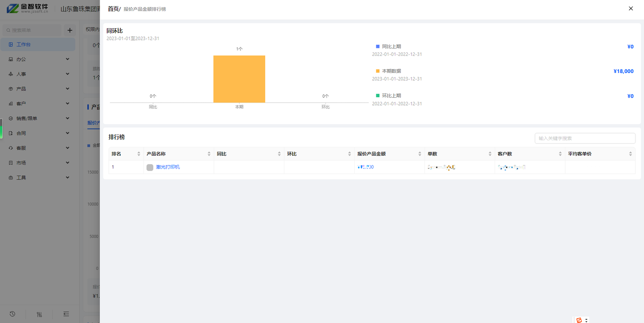644x323 pixels.
Task: Toggle the 本期数据 orange legend swatch
Action: coord(378,71)
